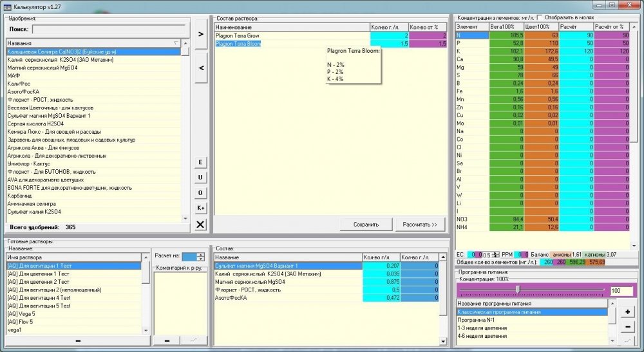Viewport: 644px width, 352px height.
Task: Click the add fertilizer arrow (>) button
Action: point(200,34)
